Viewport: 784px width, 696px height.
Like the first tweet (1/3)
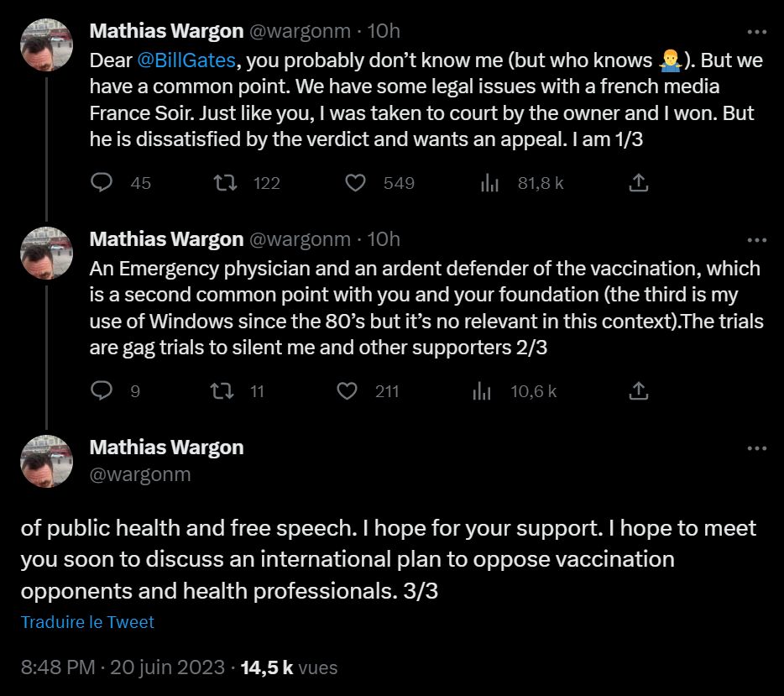pyautogui.click(x=356, y=182)
